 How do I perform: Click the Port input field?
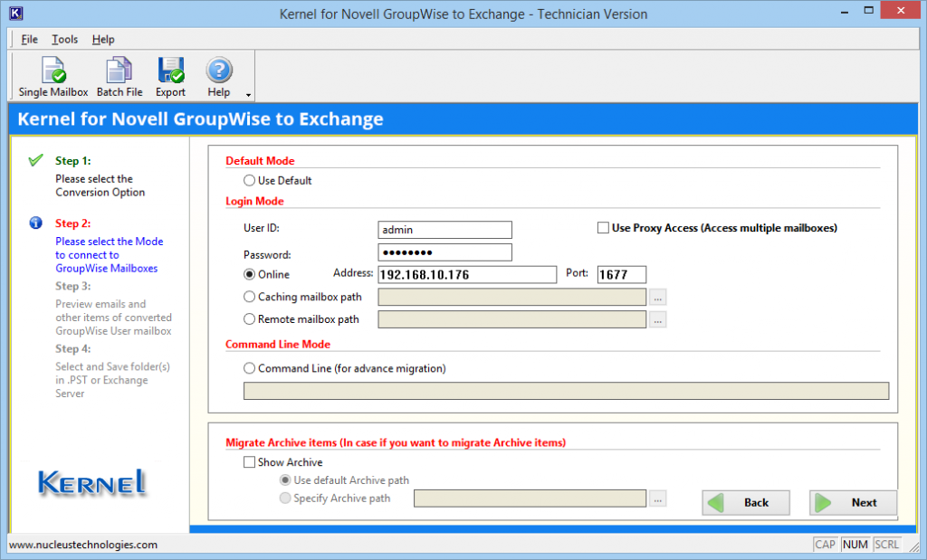tap(622, 274)
